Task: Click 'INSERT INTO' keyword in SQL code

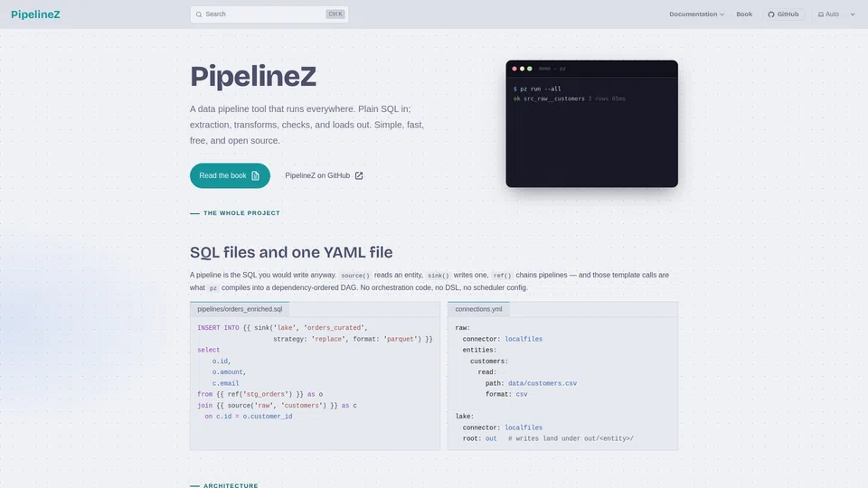Action: tap(218, 327)
